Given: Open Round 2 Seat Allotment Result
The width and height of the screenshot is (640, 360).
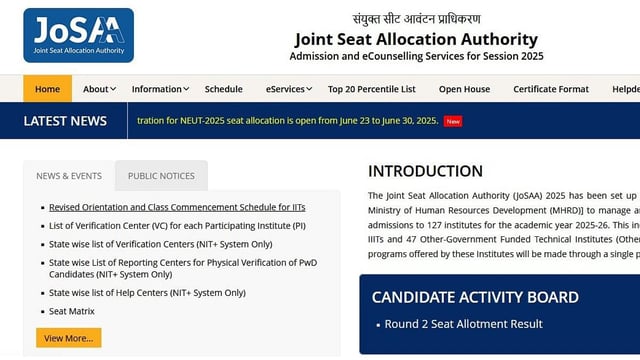Looking at the screenshot, I should [x=463, y=324].
